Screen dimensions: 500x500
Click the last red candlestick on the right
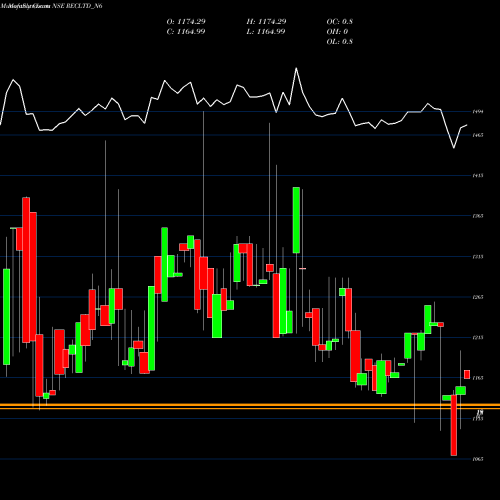pos(467,374)
